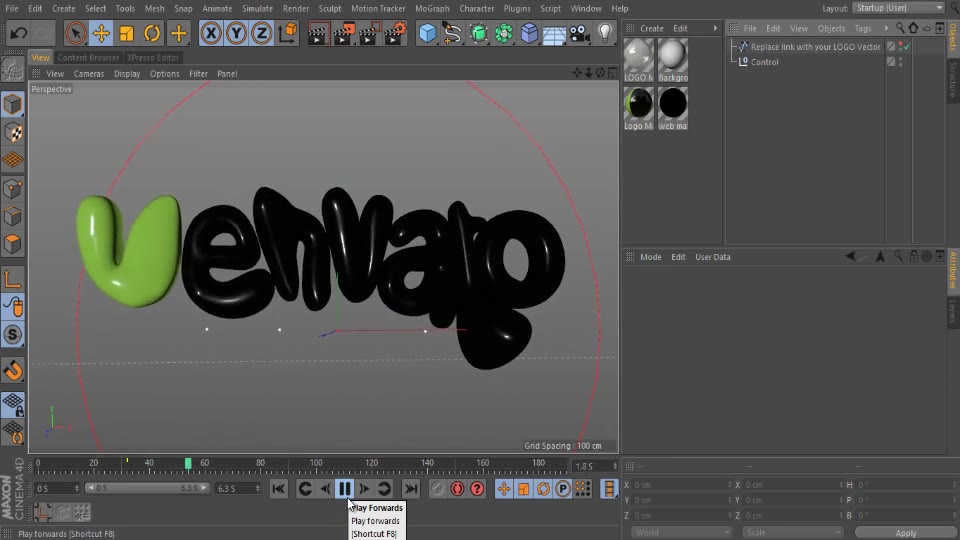Toggle green checkmark on LOGO Vector object

906,47
